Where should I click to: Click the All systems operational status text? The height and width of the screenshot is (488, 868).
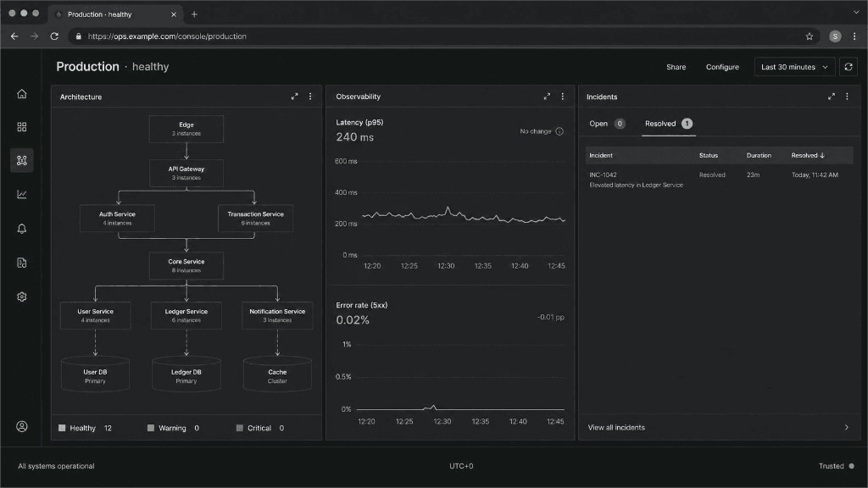(56, 466)
